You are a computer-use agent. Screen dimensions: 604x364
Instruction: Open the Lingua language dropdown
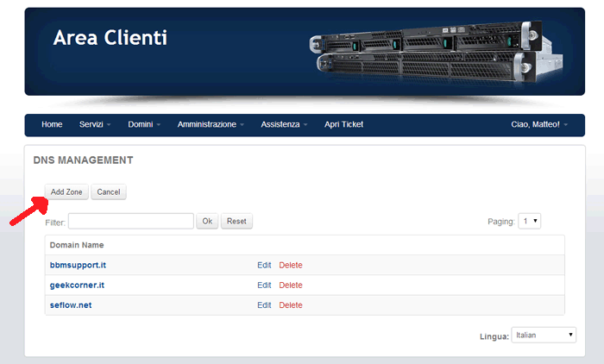544,334
